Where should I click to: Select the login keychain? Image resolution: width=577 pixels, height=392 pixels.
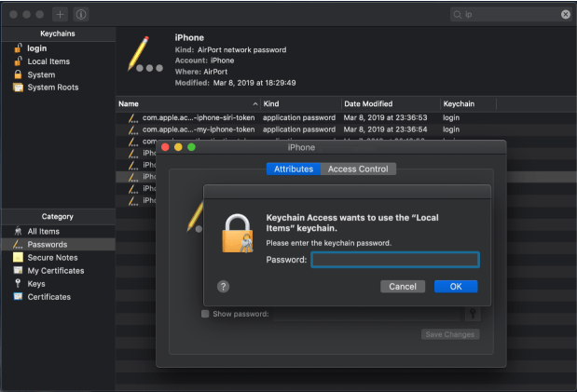pos(36,47)
